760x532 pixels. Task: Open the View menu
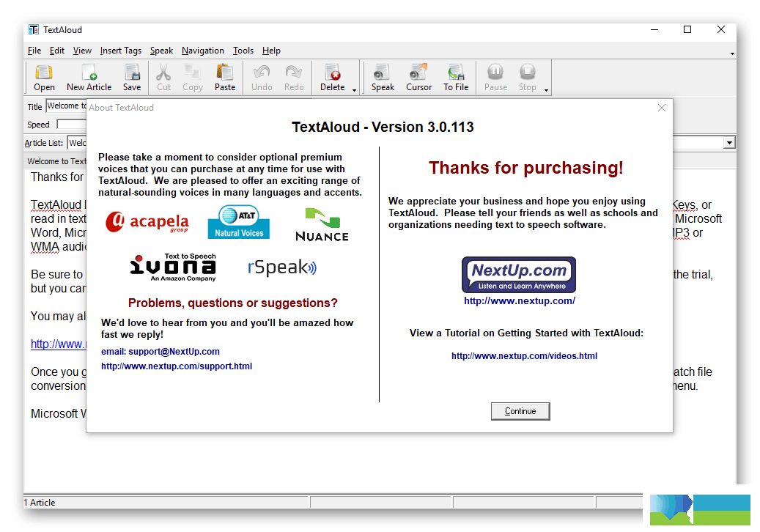82,51
